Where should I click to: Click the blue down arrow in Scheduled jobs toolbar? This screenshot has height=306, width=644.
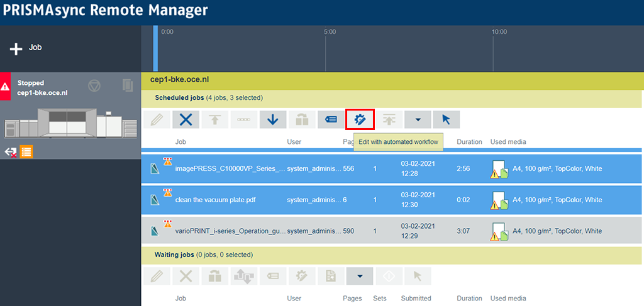tap(273, 120)
